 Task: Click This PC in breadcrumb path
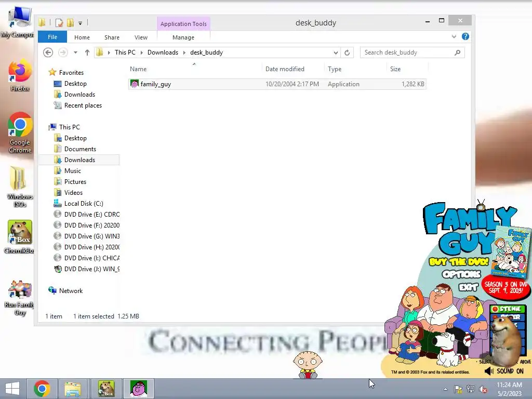(125, 52)
